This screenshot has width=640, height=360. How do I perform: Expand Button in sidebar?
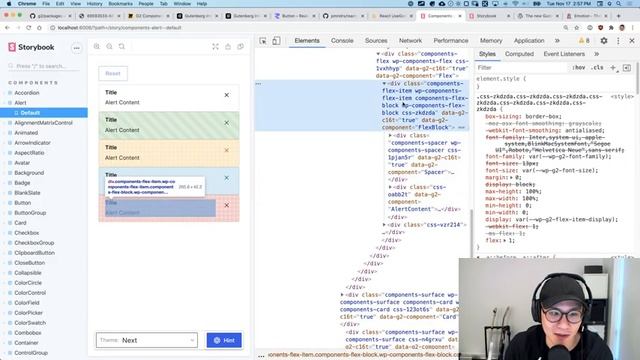[x=22, y=203]
